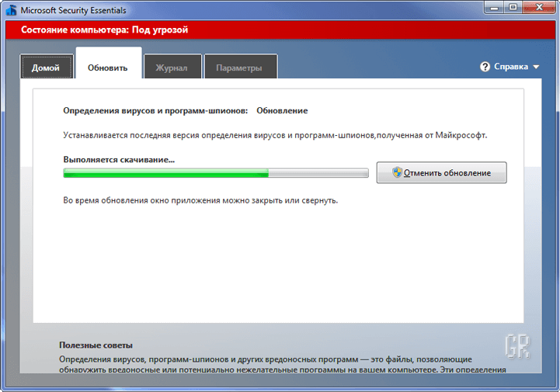Click the note about closing the window
This screenshot has width=560, height=392.
point(200,200)
